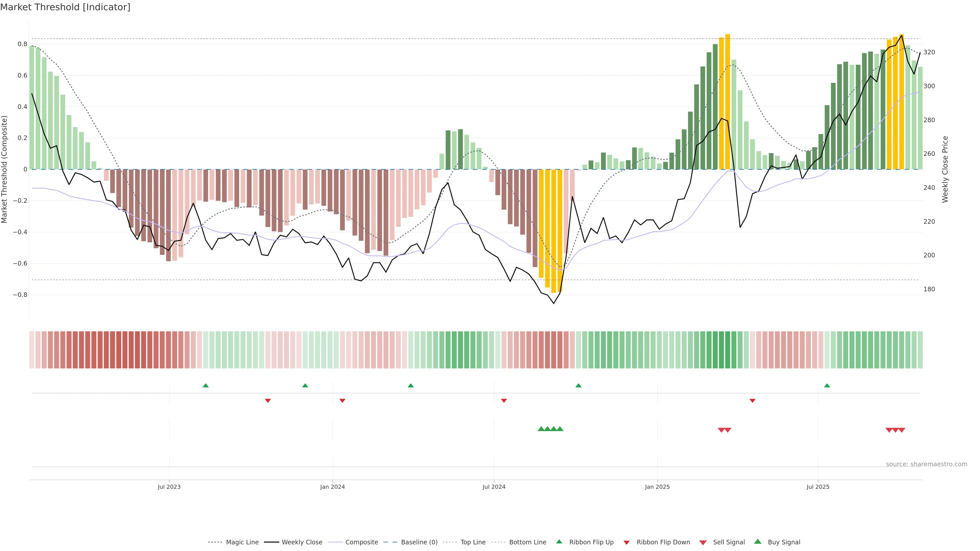
Task: Click the Jan 2025 x-axis label
Action: [x=657, y=487]
